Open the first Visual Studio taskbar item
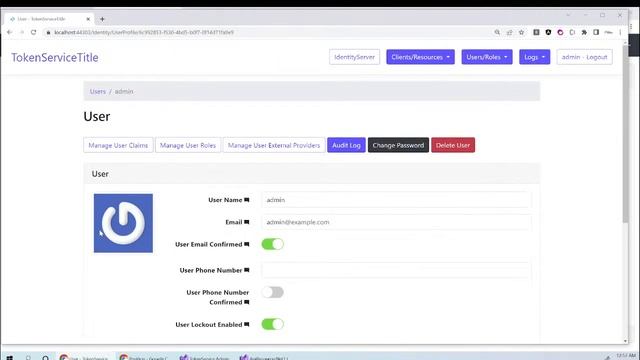640x360 pixels. tap(204, 358)
